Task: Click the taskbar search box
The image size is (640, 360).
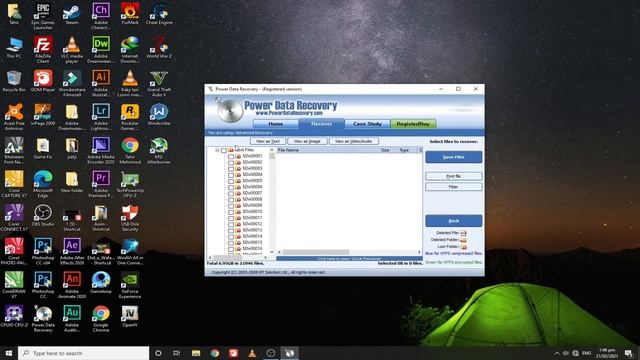Action: point(84,353)
